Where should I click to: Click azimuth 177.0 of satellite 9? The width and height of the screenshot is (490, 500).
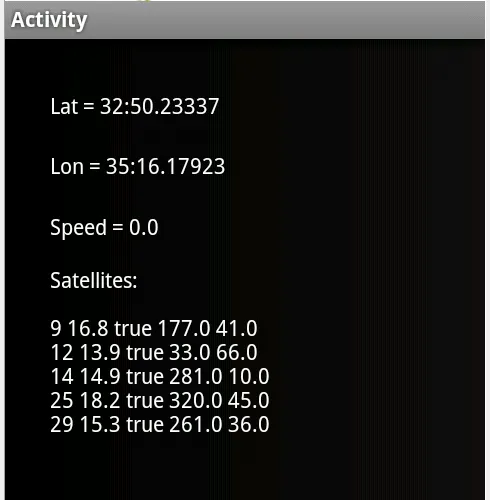coord(184,328)
